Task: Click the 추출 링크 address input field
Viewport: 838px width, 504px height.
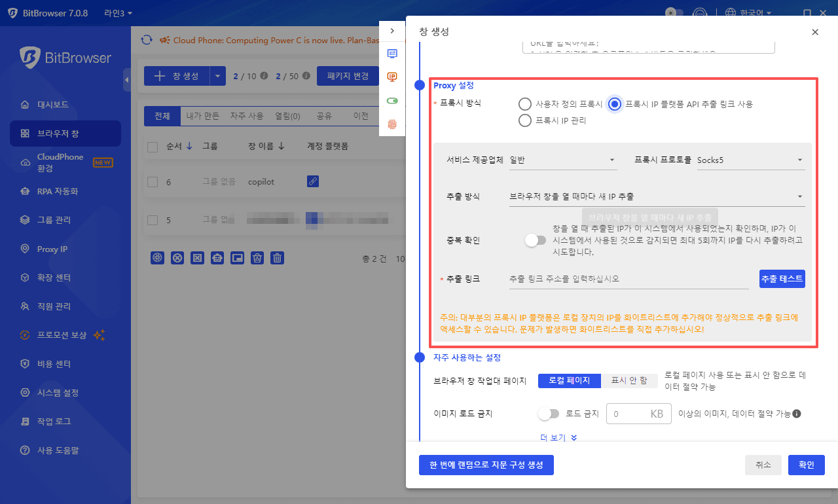Action: point(628,279)
